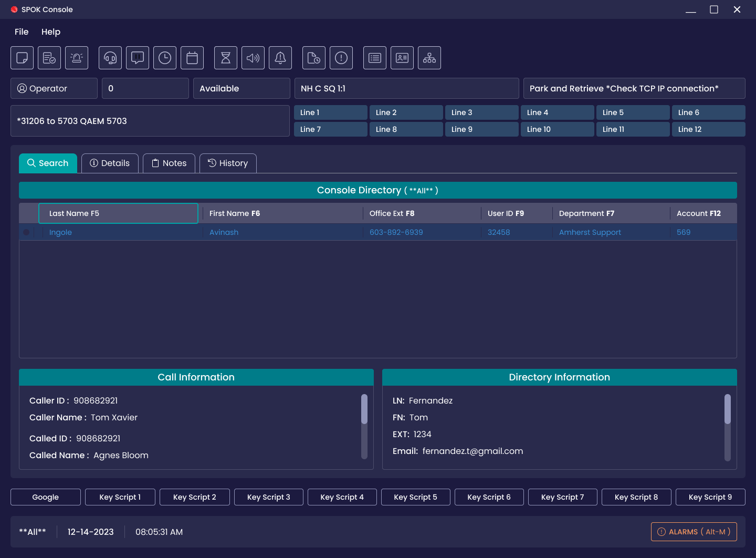Click the Call Information scrollbar
756x558 pixels.
point(364,410)
